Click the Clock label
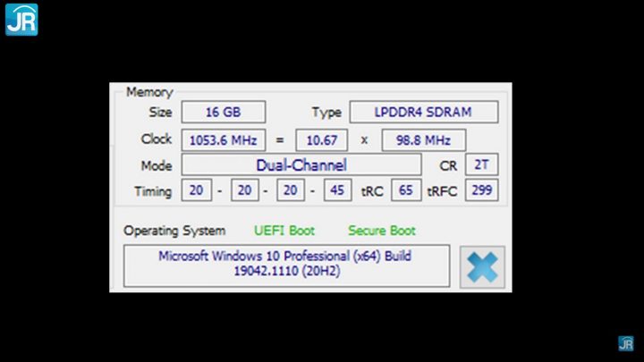Viewport: 644px width, 362px height. tap(156, 139)
